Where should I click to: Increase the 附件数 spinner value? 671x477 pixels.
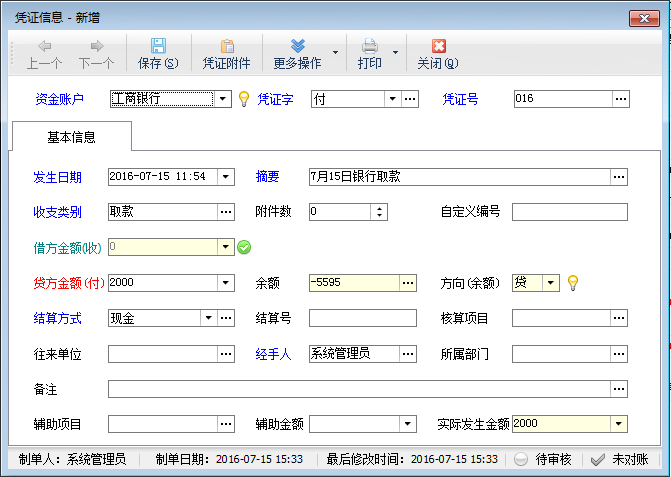[379, 208]
